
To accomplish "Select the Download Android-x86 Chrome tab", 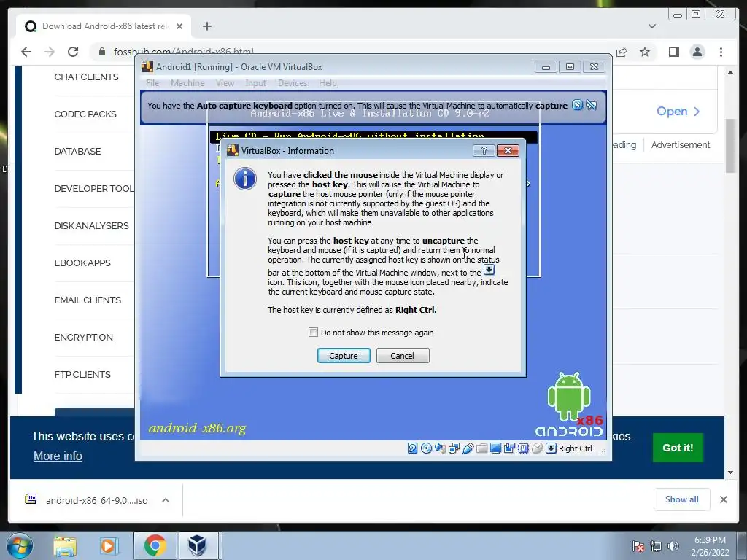I will click(104, 26).
